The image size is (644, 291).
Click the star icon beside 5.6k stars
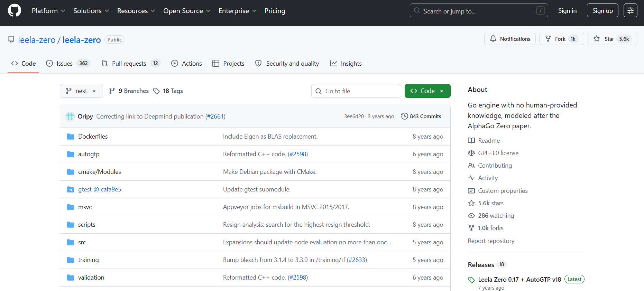471,203
